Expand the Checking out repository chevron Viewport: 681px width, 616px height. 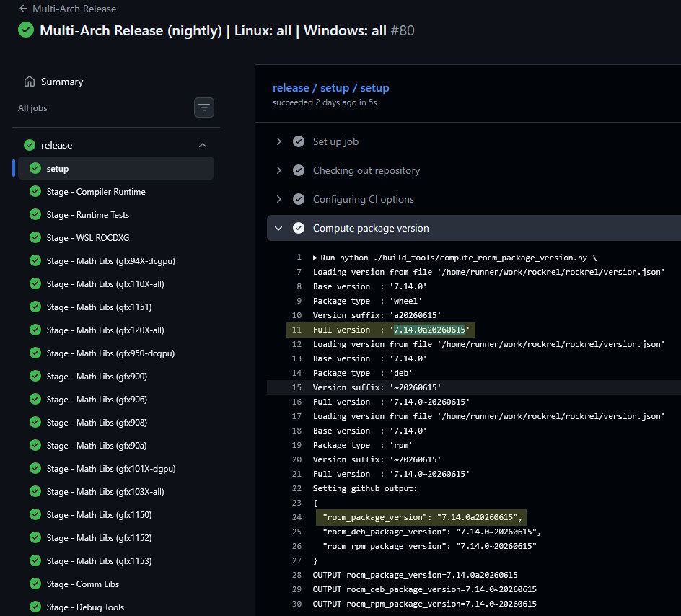pos(279,170)
